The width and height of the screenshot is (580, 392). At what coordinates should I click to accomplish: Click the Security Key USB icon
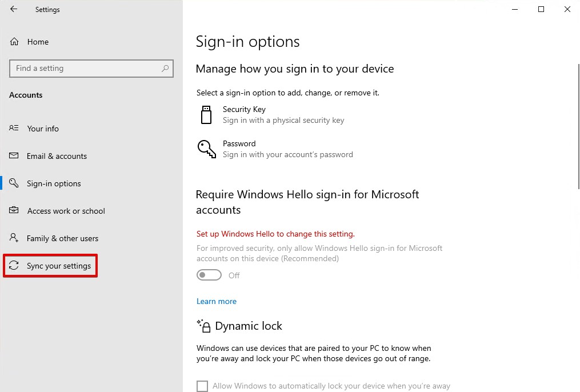(x=206, y=115)
